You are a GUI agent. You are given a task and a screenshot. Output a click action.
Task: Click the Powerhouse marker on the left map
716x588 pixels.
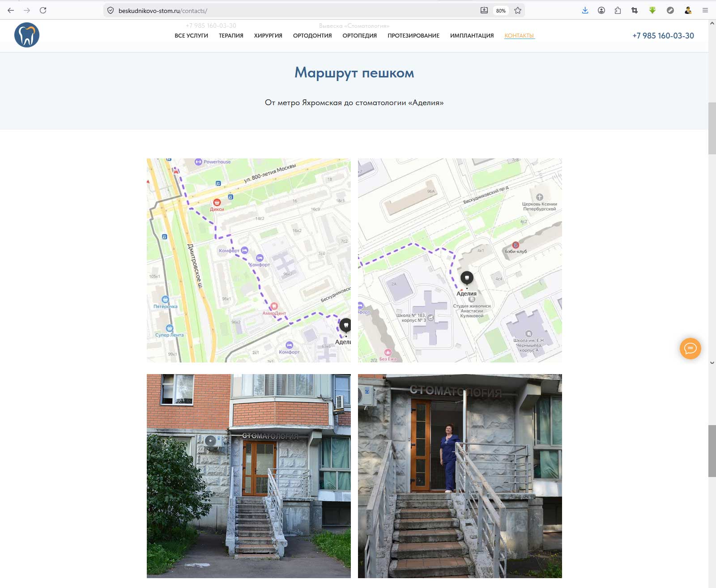[x=198, y=162]
